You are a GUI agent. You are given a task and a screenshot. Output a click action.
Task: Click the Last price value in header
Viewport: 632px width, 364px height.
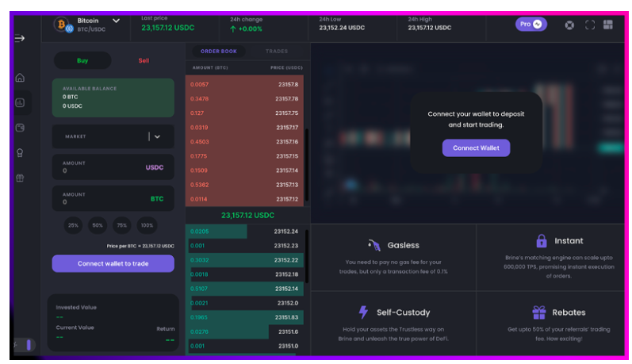pos(167,28)
